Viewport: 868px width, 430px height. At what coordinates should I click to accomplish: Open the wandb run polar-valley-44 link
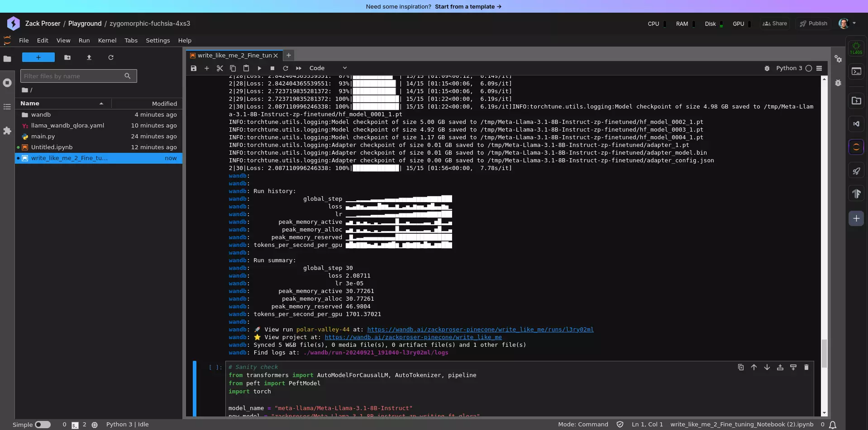pyautogui.click(x=480, y=329)
